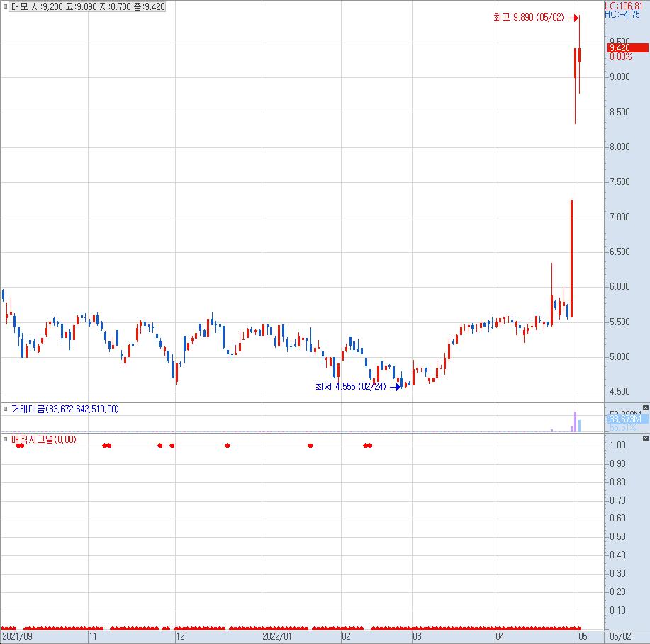The height and width of the screenshot is (644, 650).
Task: Select the 거래대금(33,672,642,510,00) indicator title
Action: [65, 409]
